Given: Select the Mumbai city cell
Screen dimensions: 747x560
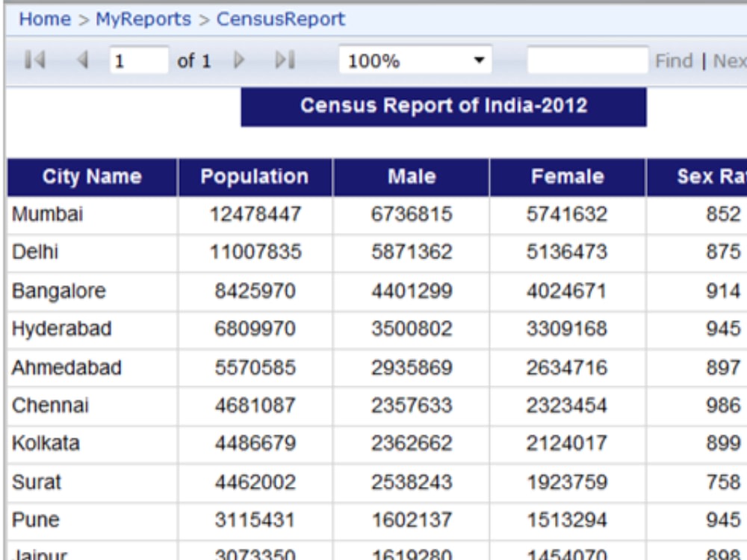Looking at the screenshot, I should tap(93, 215).
